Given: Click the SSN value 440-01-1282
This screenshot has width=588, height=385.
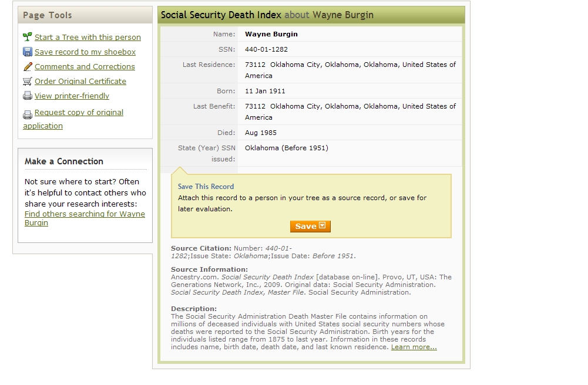Looking at the screenshot, I should pyautogui.click(x=266, y=49).
